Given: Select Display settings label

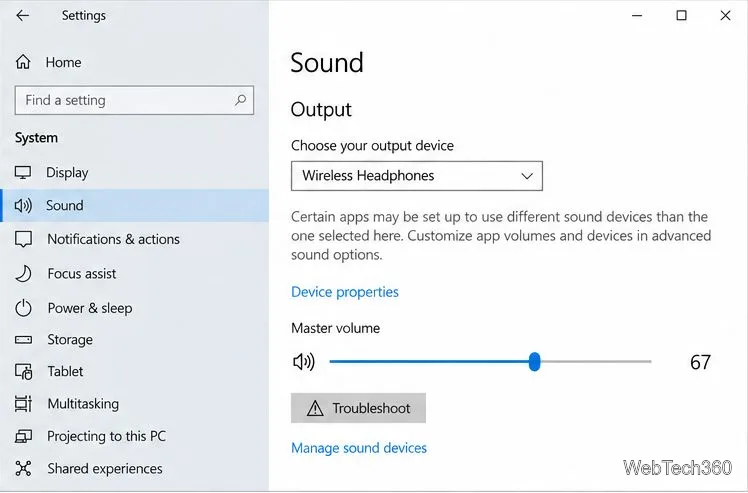Looking at the screenshot, I should 67,173.
